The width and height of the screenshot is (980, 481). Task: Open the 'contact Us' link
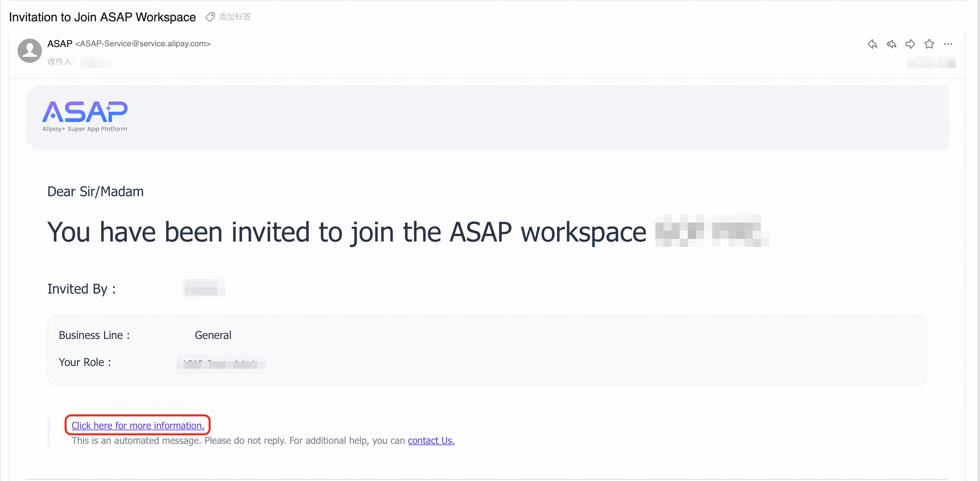pyautogui.click(x=431, y=441)
